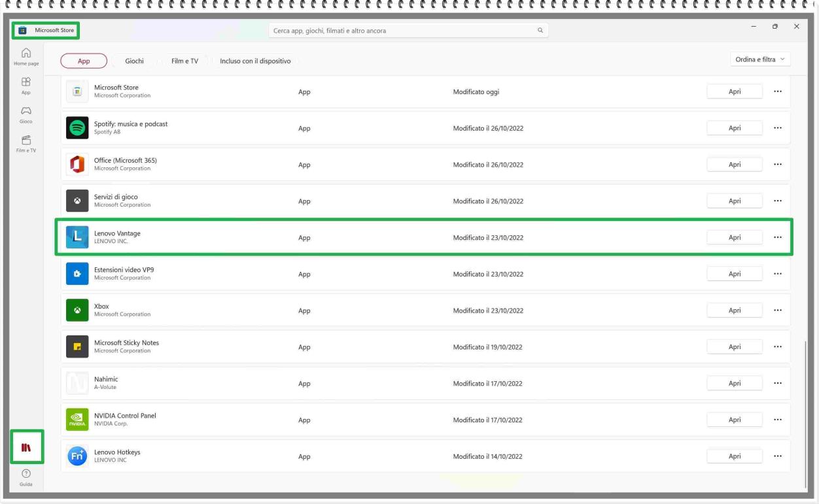This screenshot has width=819, height=504.
Task: Click the Spotify app icon
Action: [x=77, y=128]
